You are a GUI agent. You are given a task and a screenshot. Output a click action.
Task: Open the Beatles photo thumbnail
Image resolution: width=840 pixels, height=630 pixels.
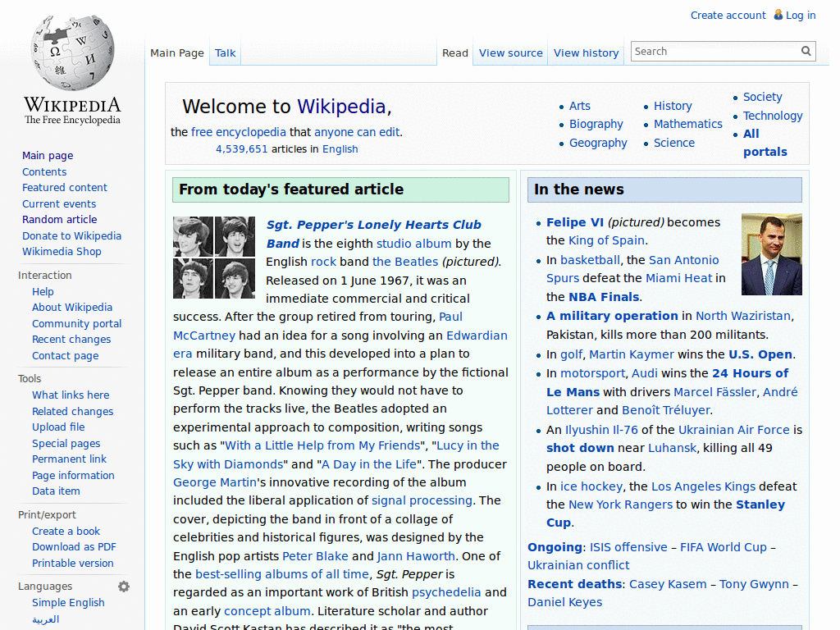(x=214, y=257)
